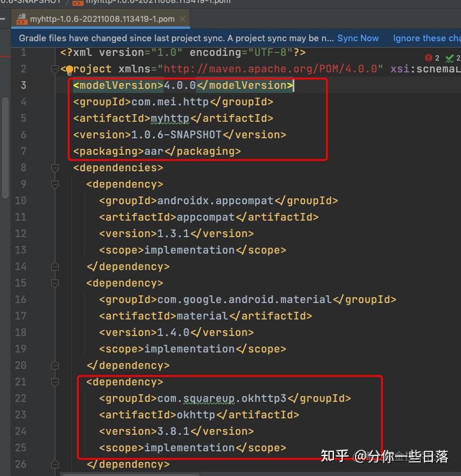Image resolution: width=461 pixels, height=476 pixels.
Task: Click the fold end marker at line 14
Action: pos(55,267)
